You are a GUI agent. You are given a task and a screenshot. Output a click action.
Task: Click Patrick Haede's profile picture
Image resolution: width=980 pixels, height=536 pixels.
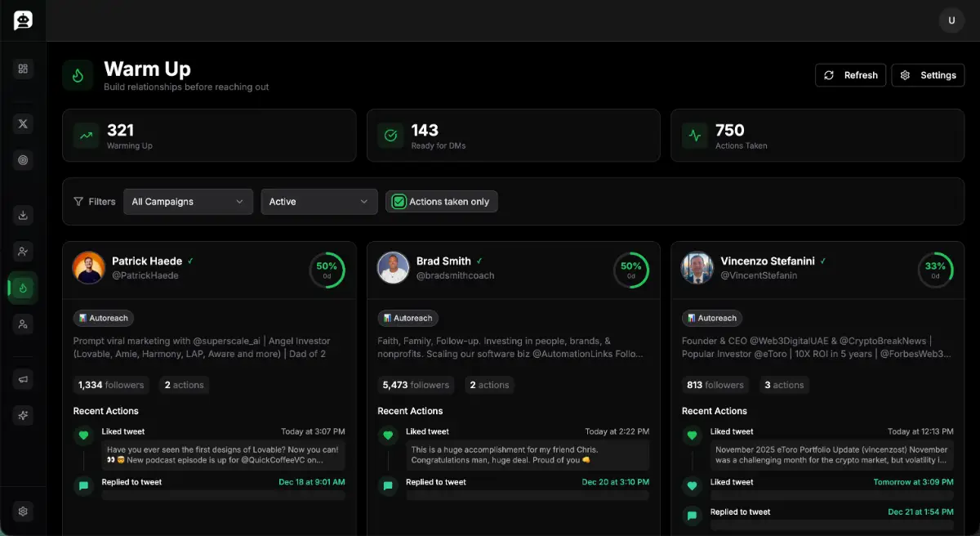[x=89, y=268]
